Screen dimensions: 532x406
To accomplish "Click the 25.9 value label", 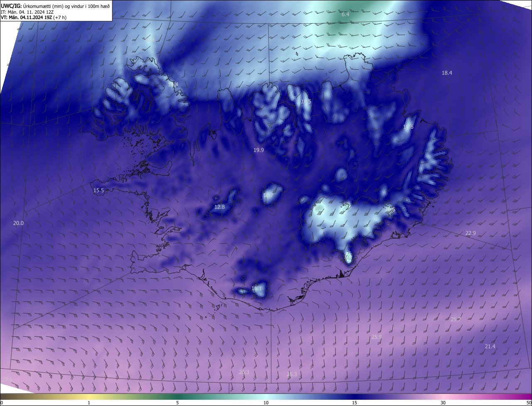I will click(377, 337).
